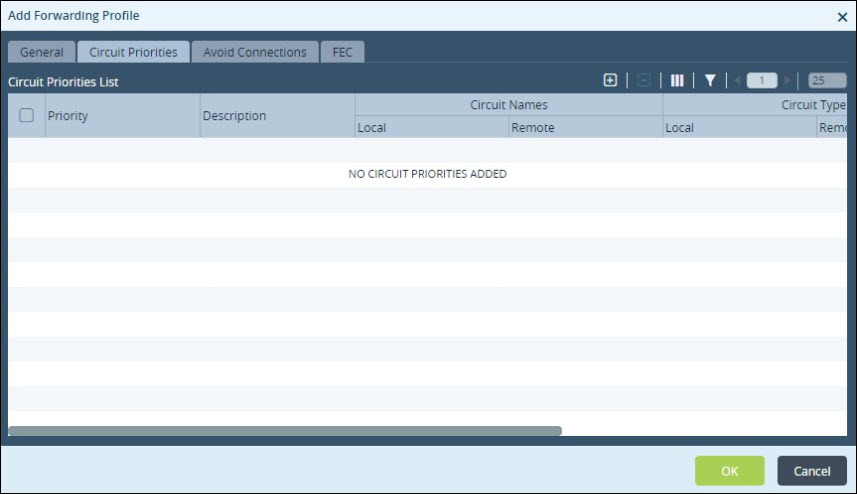Go to next page arrow
This screenshot has width=857, height=494.
coord(788,80)
